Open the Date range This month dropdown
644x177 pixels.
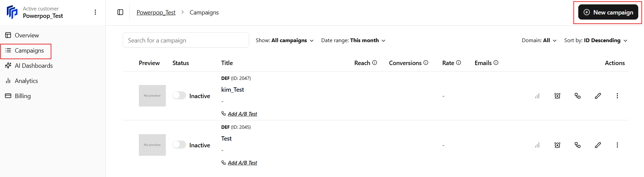click(353, 40)
